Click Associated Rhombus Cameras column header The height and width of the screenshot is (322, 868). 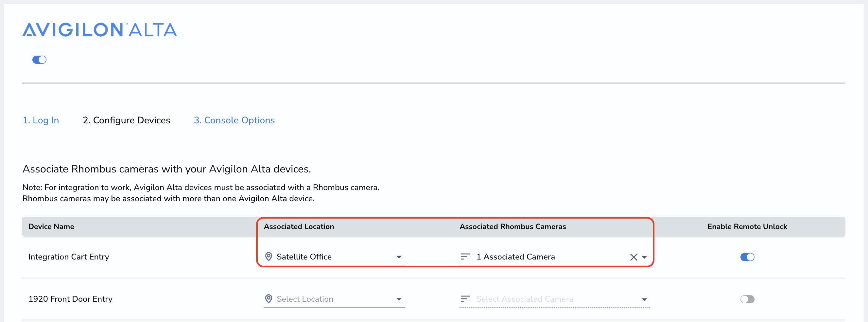512,226
